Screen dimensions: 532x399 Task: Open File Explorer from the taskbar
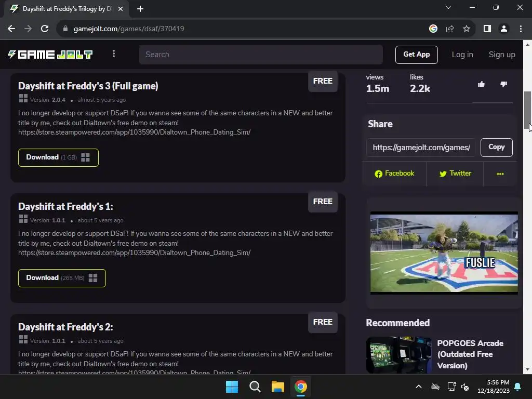[277, 387]
